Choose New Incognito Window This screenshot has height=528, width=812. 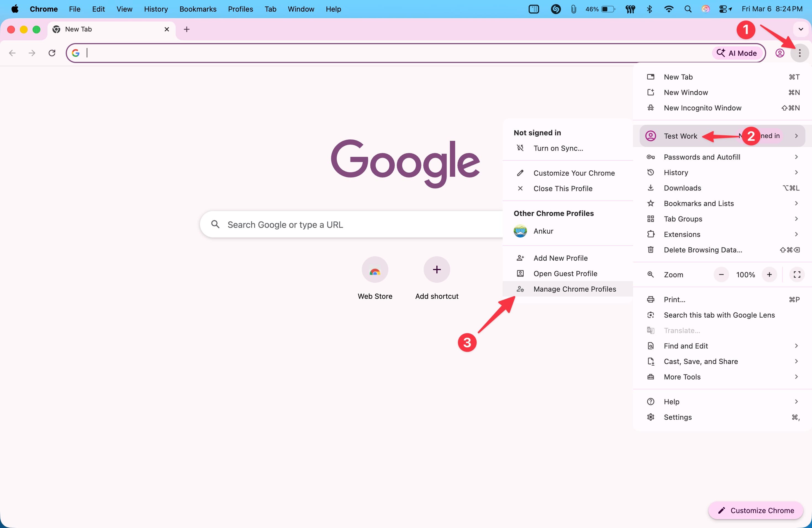702,108
